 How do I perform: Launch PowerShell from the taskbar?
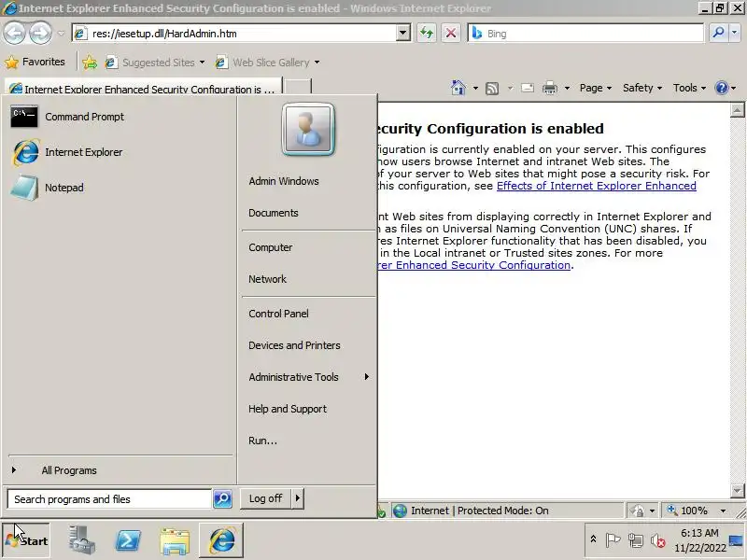[129, 540]
